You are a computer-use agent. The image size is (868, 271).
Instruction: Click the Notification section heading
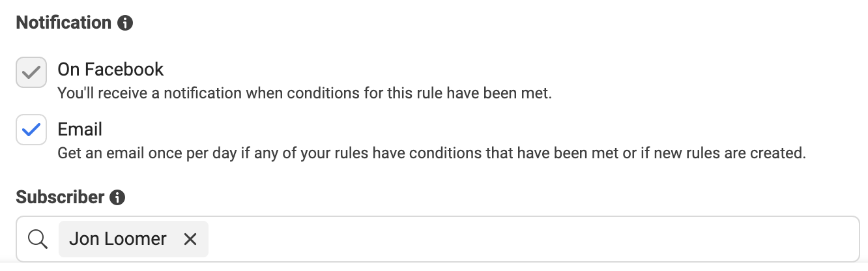tap(64, 23)
